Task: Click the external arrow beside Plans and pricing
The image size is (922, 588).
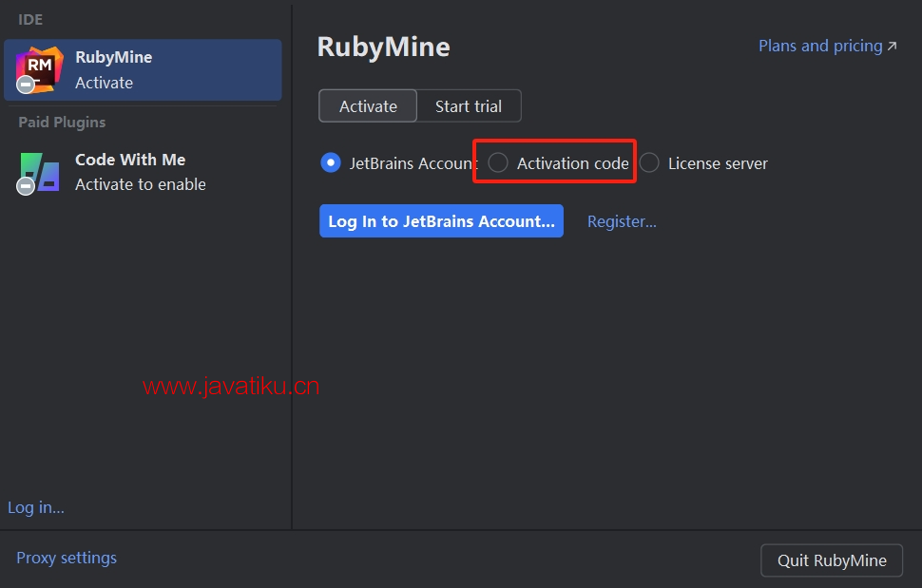Action: [892, 47]
